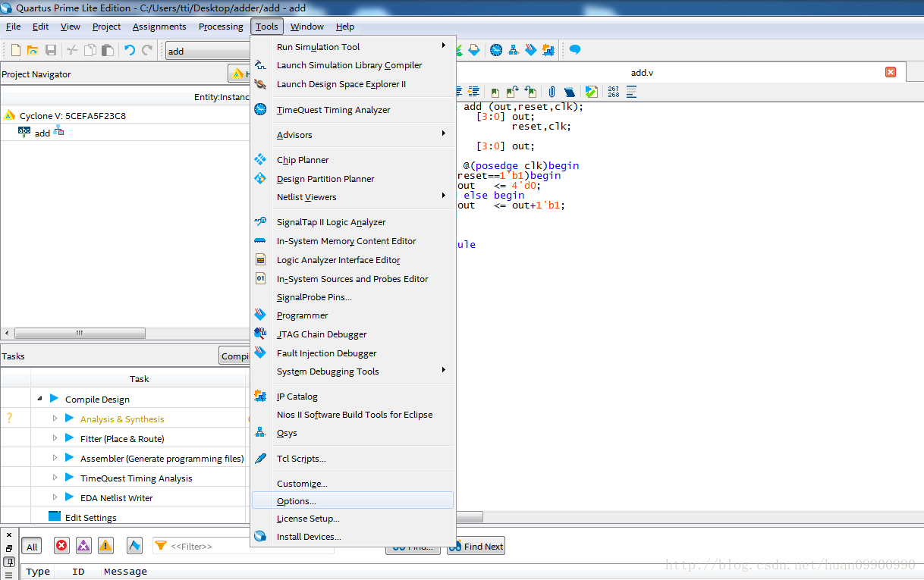This screenshot has width=924, height=580.
Task: Click the Cut scissors icon
Action: [72, 50]
